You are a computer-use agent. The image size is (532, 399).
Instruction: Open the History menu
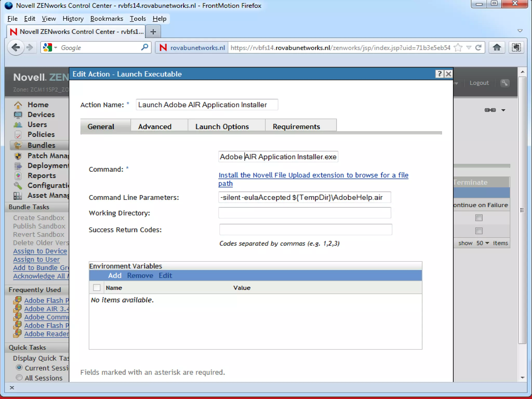pos(73,19)
